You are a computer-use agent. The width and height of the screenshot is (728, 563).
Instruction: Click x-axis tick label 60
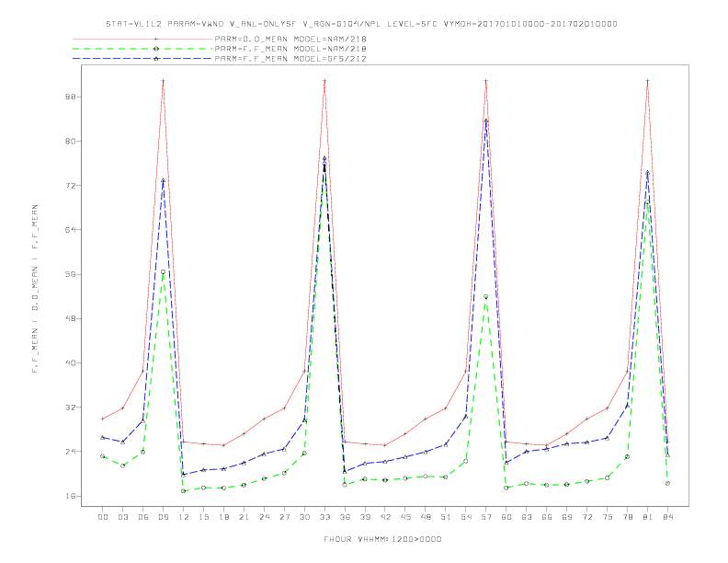506,517
